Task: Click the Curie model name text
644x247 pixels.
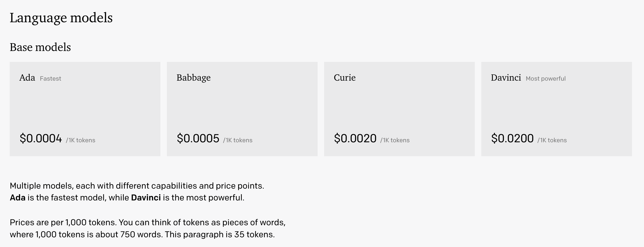Action: point(344,78)
